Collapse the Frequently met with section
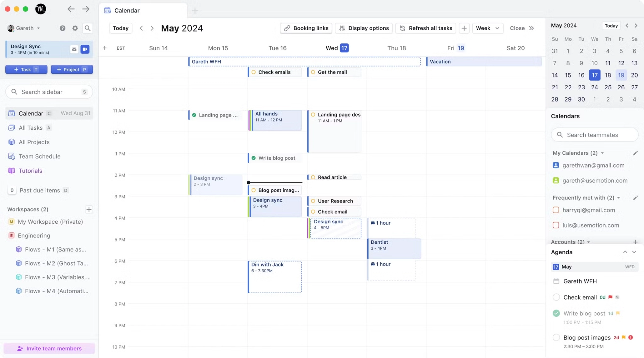Screen dimensions: 644x358 618,198
